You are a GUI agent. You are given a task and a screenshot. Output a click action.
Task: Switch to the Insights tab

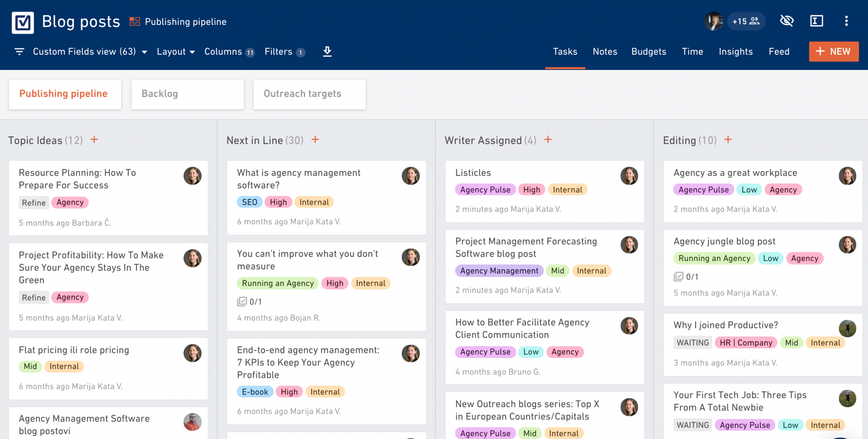tap(736, 52)
